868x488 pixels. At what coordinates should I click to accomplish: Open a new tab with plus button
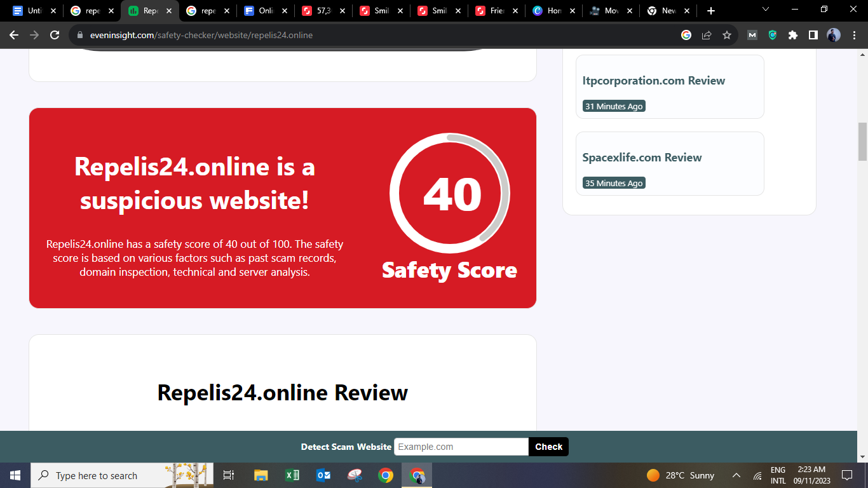[711, 11]
